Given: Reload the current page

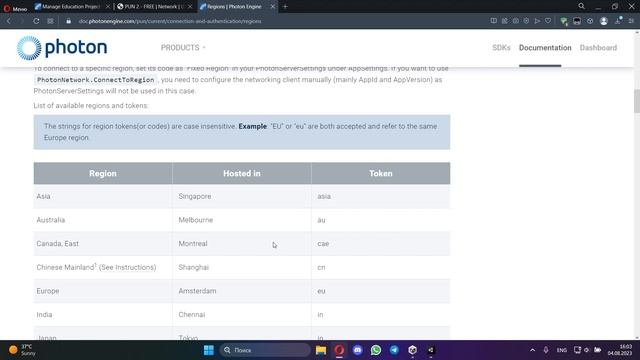Looking at the screenshot, I should coord(36,21).
